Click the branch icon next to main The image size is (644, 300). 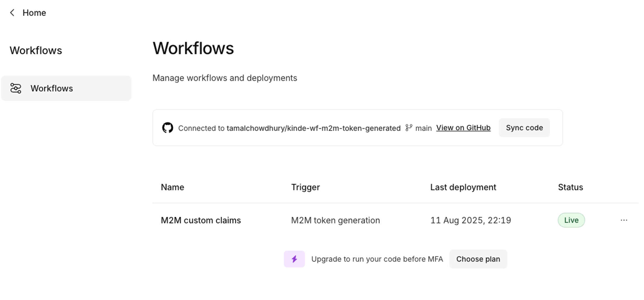(409, 128)
